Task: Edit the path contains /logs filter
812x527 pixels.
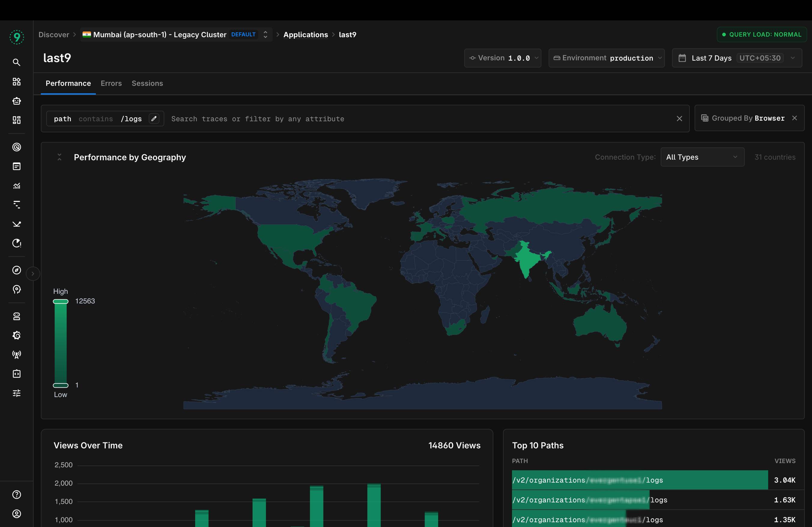Action: [x=154, y=119]
